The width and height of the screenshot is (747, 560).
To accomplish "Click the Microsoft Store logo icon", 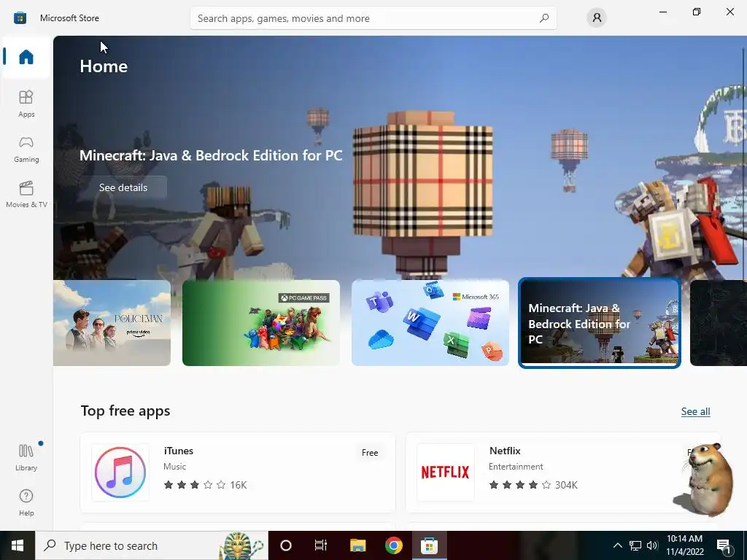I will [x=20, y=18].
